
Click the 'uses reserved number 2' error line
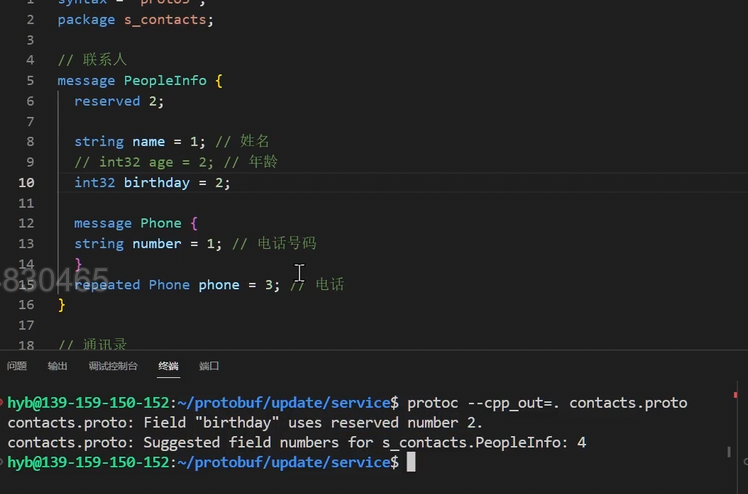(245, 423)
